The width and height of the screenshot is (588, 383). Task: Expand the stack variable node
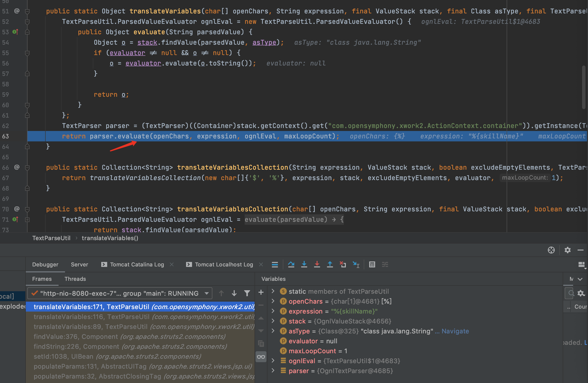point(273,321)
